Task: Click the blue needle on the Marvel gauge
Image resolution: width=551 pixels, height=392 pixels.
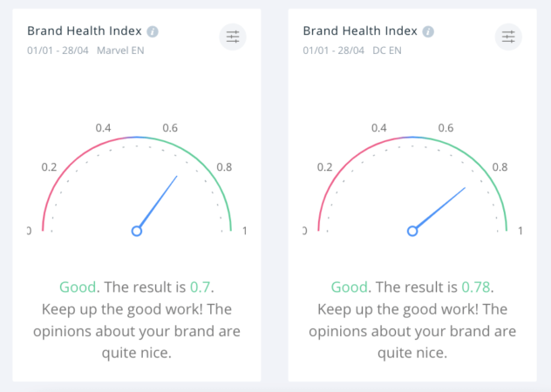Action: pos(159,202)
